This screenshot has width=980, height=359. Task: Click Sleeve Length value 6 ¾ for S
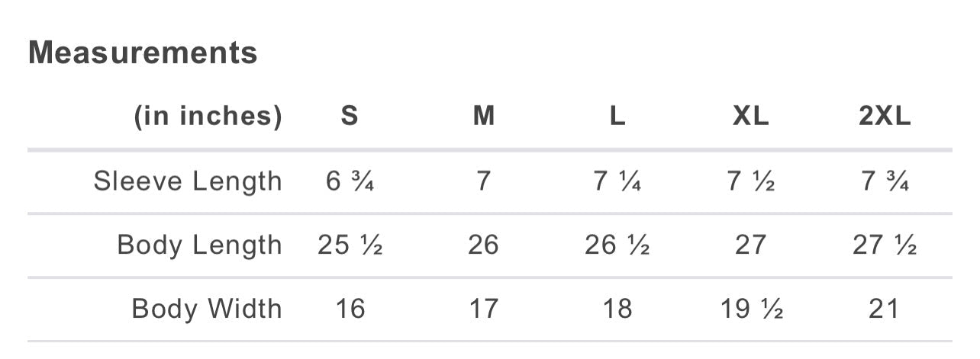tap(350, 181)
